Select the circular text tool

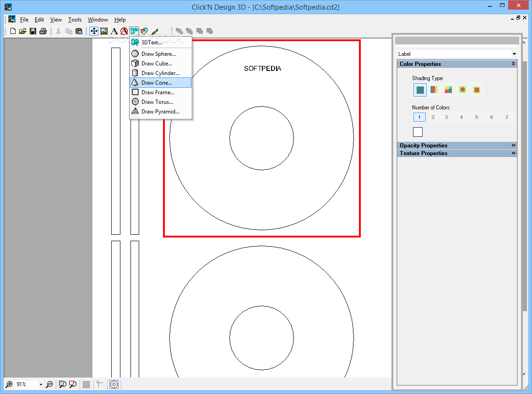click(x=124, y=31)
